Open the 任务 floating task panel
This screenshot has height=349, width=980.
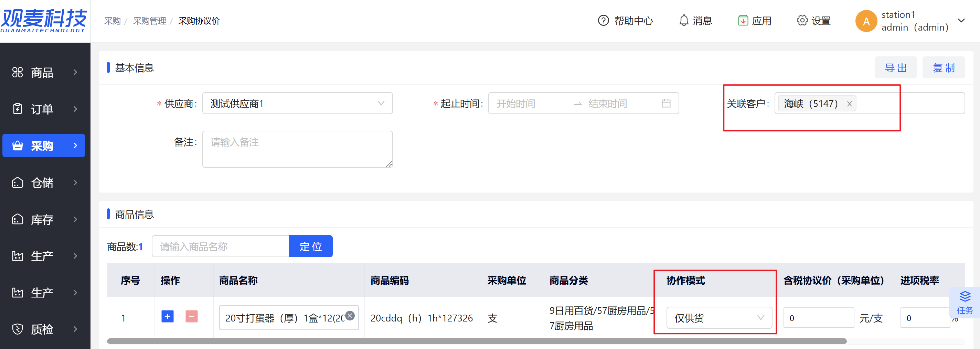coord(965,303)
